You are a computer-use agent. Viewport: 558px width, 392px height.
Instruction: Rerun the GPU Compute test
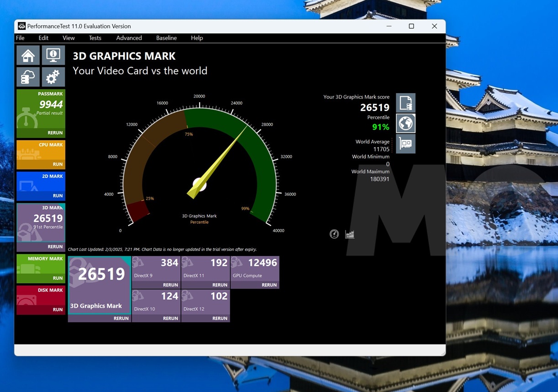tap(269, 285)
